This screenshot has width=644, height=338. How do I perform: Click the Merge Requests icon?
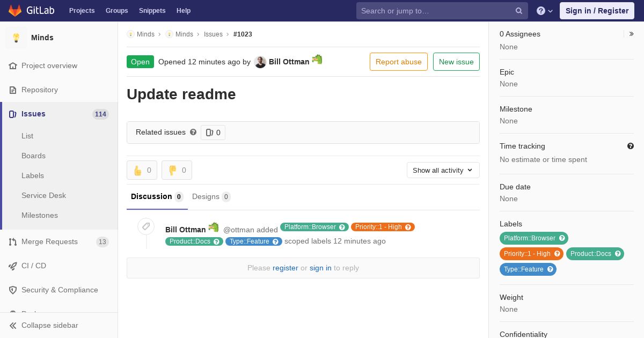pos(13,241)
